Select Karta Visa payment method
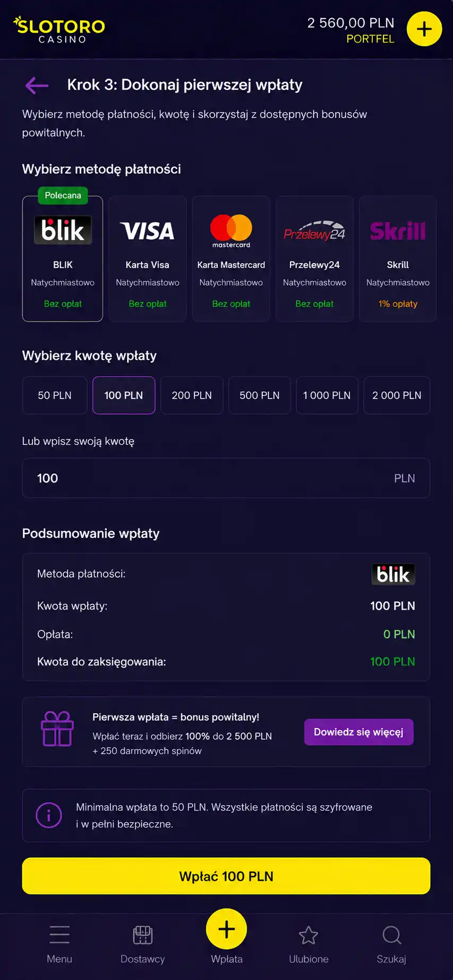The width and height of the screenshot is (453, 980). (148, 259)
